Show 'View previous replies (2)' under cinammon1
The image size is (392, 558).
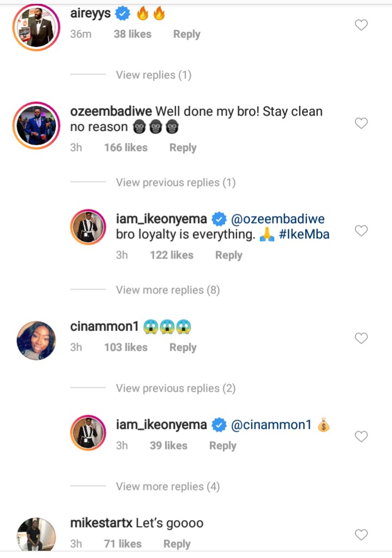(x=176, y=388)
